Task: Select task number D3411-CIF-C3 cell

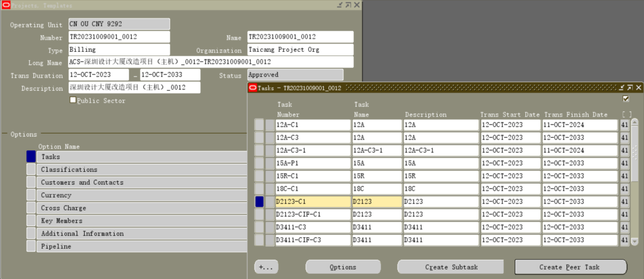Action: pos(313,240)
